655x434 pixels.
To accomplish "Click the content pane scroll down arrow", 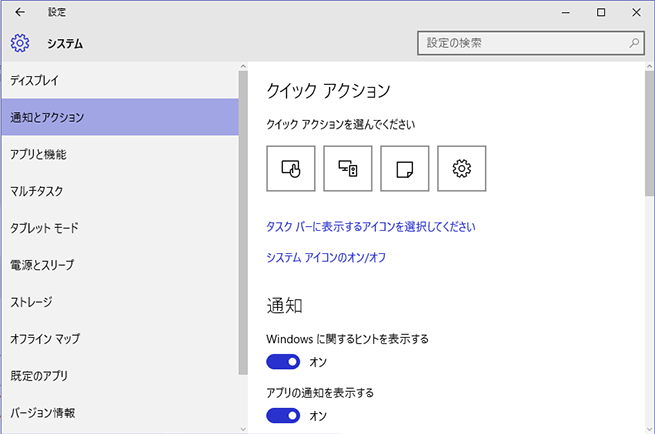I will 650,429.
